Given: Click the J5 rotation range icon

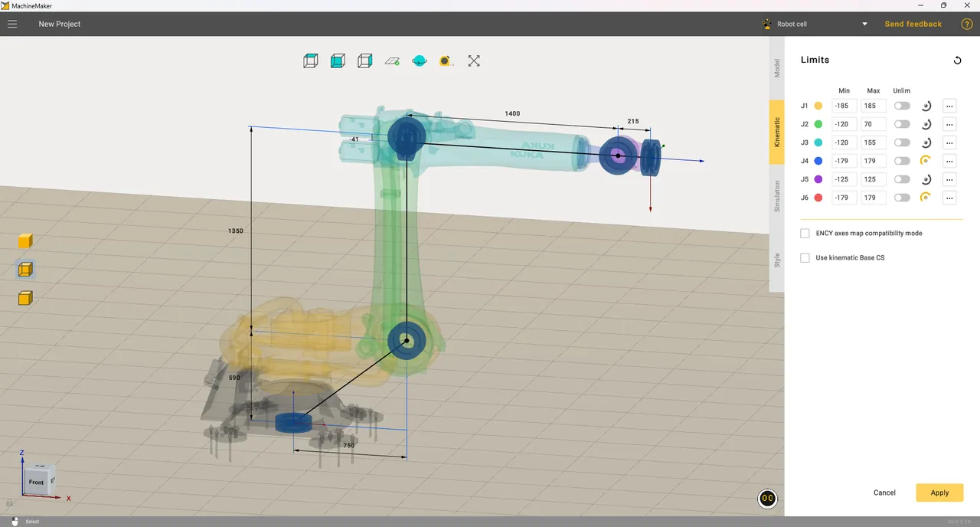Looking at the screenshot, I should tap(926, 179).
